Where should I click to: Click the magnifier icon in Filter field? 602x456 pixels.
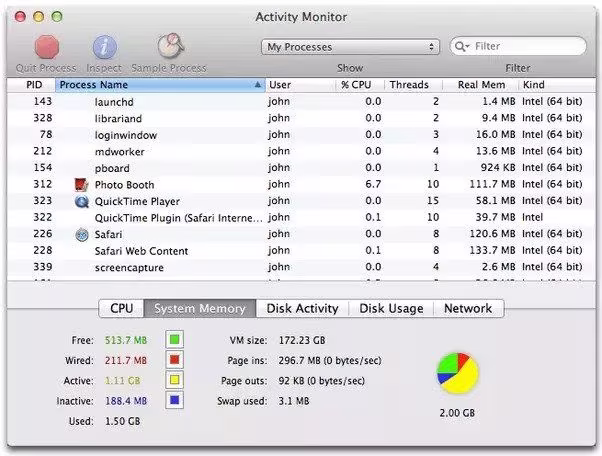coord(461,46)
